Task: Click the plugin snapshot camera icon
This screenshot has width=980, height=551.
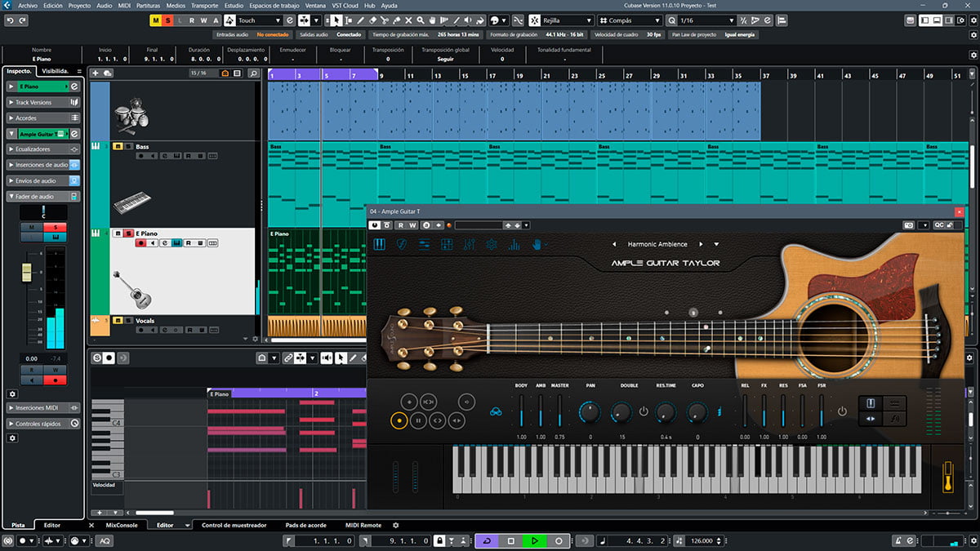Action: [x=908, y=225]
